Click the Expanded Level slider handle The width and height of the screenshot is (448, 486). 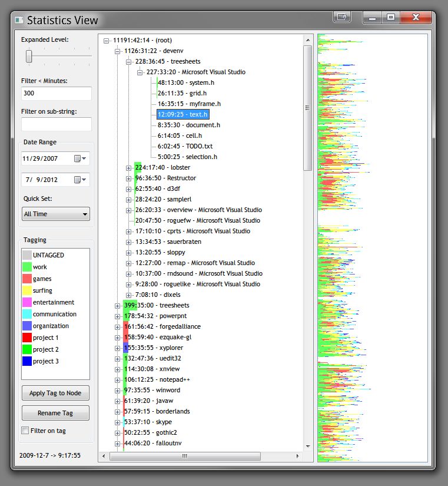[28, 56]
